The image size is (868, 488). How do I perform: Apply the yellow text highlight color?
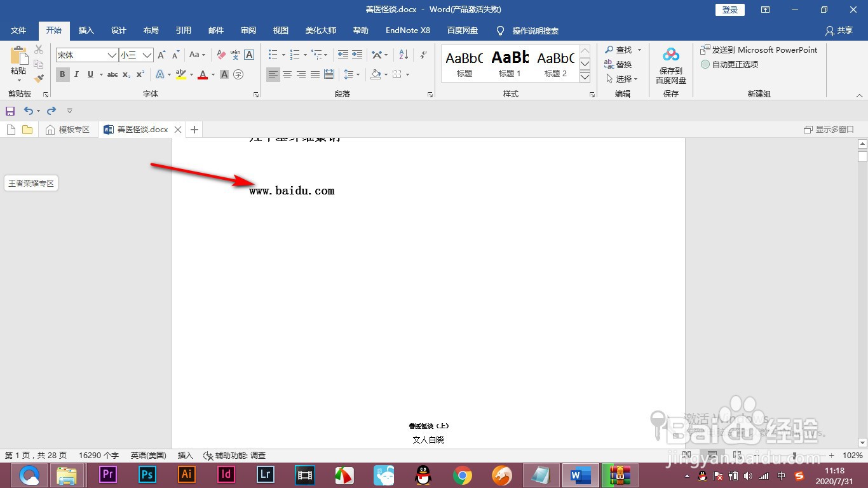(180, 74)
